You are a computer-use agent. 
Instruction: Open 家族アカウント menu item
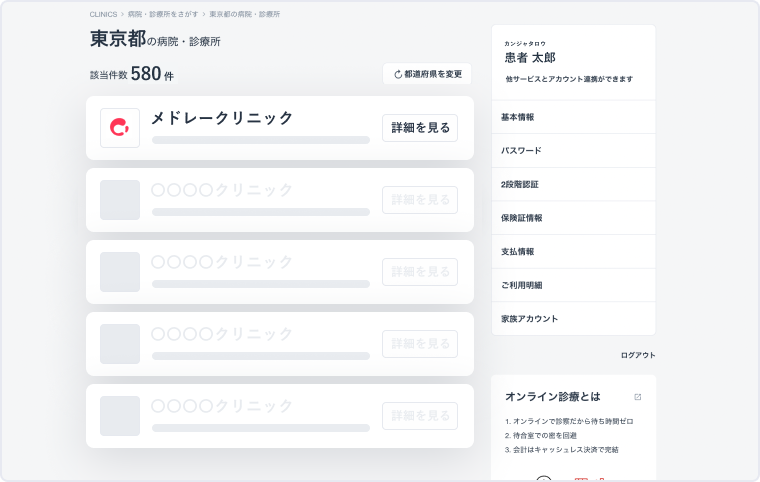[x=529, y=319]
